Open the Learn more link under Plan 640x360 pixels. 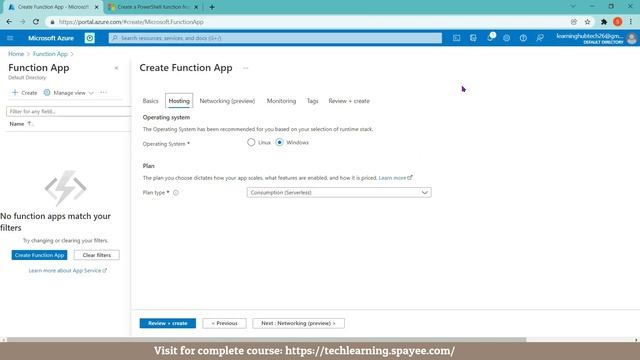coord(395,178)
